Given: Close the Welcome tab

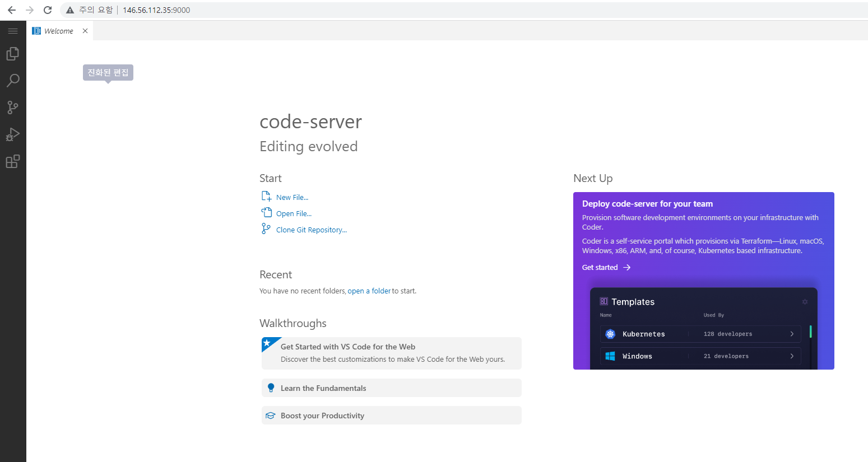Looking at the screenshot, I should tap(85, 31).
